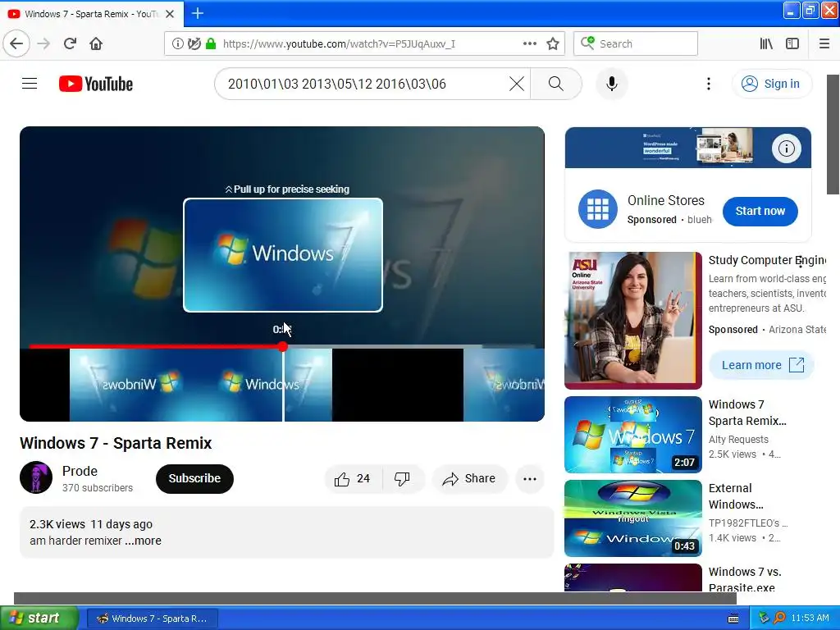This screenshot has height=630, width=840.
Task: Open the Firefox Library icon
Action: coord(766,43)
